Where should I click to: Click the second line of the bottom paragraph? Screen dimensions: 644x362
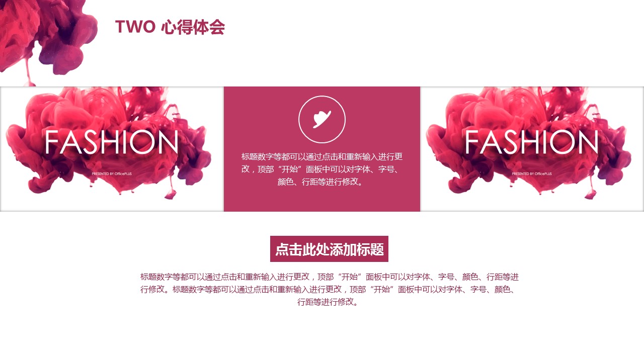pos(330,289)
